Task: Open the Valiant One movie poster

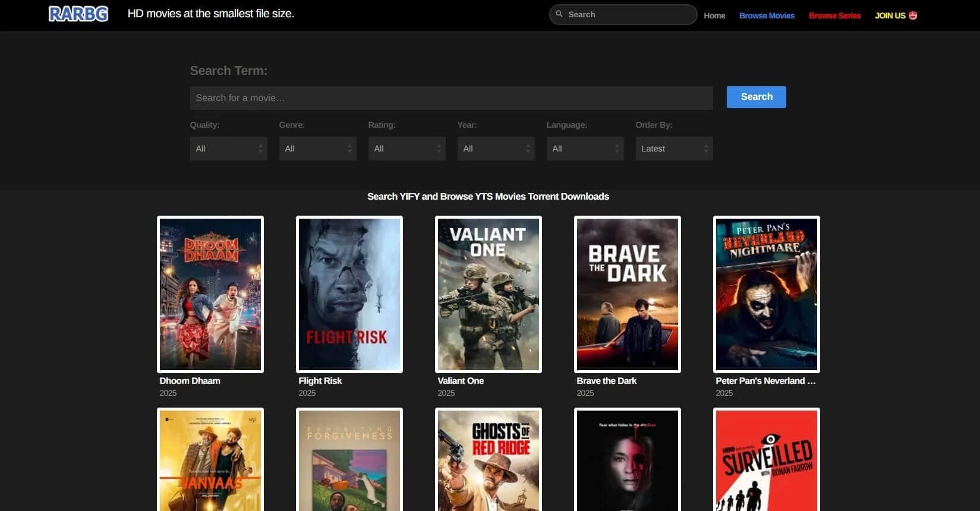Action: 489,294
